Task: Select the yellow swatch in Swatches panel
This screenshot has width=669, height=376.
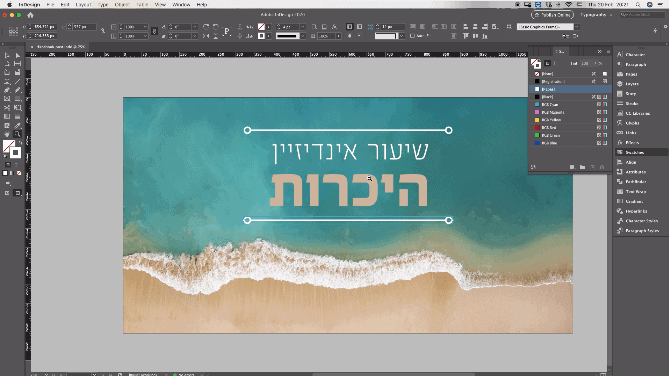Action: (569, 120)
